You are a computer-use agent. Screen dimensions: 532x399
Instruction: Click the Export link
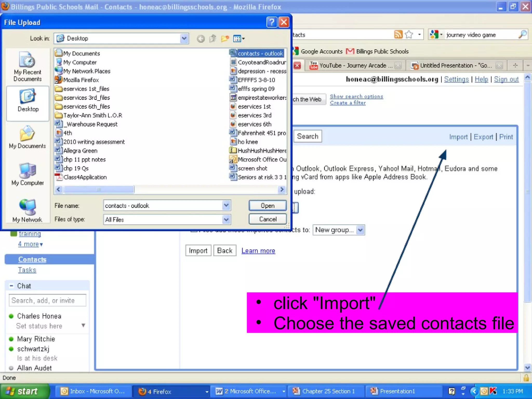click(483, 137)
